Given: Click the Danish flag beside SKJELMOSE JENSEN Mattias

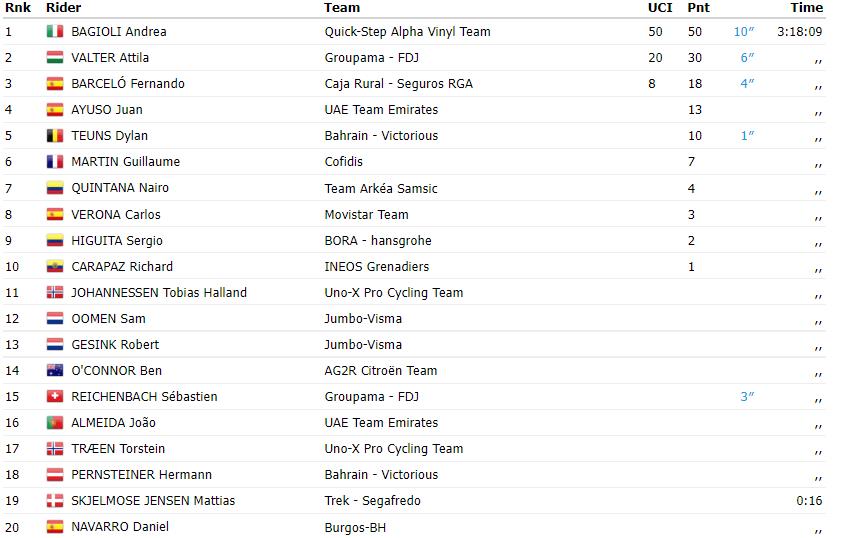Looking at the screenshot, I should click(54, 500).
